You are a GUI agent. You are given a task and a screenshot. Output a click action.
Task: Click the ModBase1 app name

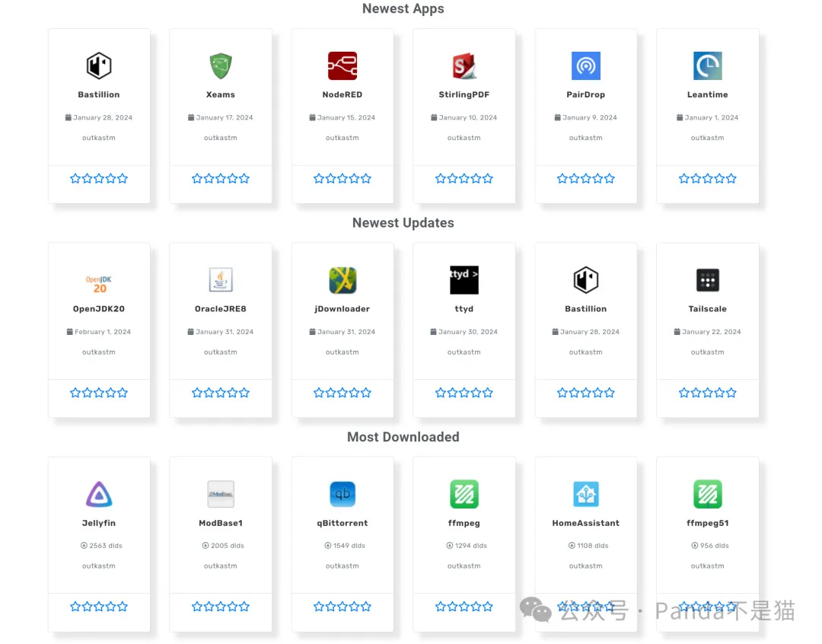pyautogui.click(x=220, y=523)
